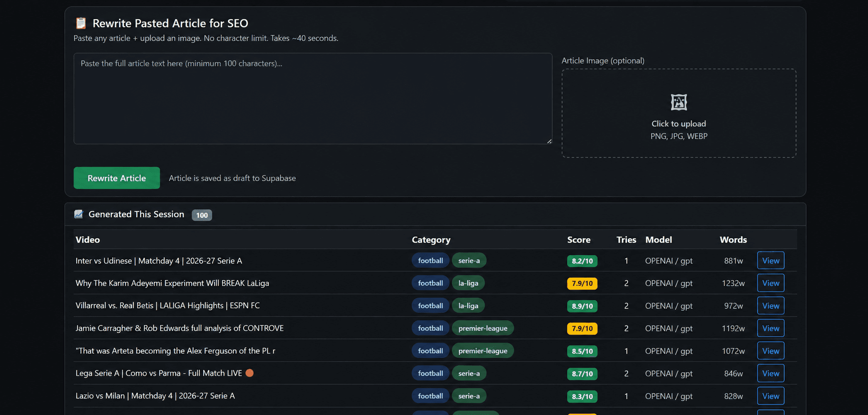
Task: Click the la-liga tag on Villarreal vs. Real Betis
Action: click(x=468, y=305)
